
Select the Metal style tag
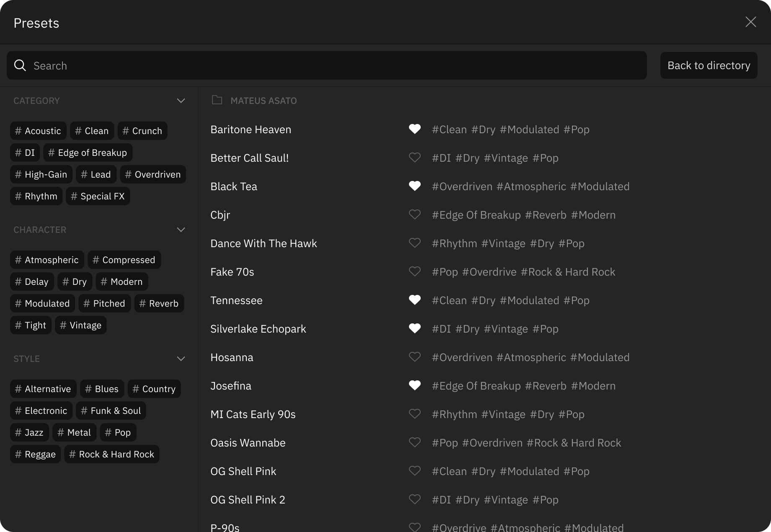74,432
